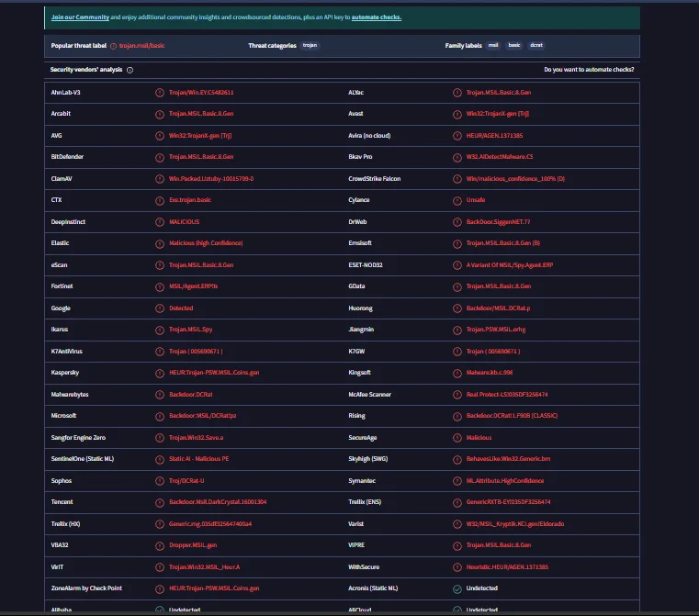Click the alert icon in Kaspersky row

(x=160, y=374)
